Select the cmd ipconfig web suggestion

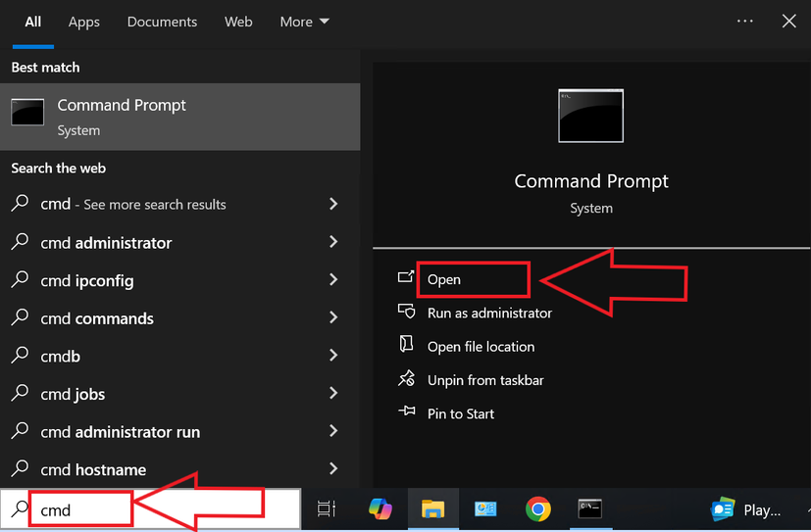coord(180,280)
